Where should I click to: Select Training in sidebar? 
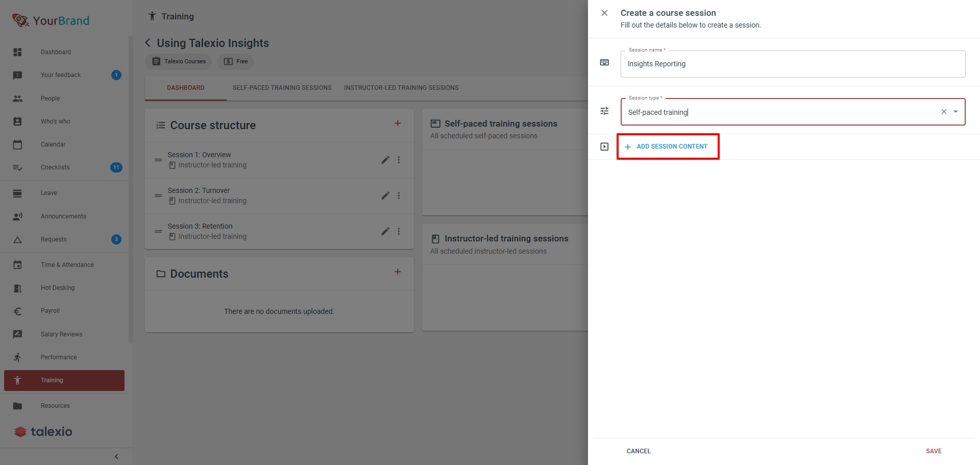click(x=64, y=380)
